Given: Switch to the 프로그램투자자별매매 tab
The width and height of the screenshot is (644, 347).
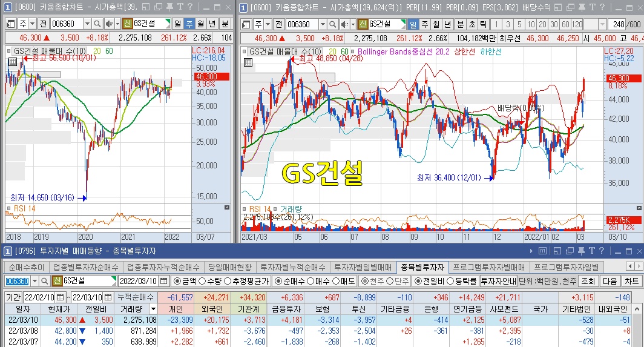Looking at the screenshot, I should coord(489,267).
